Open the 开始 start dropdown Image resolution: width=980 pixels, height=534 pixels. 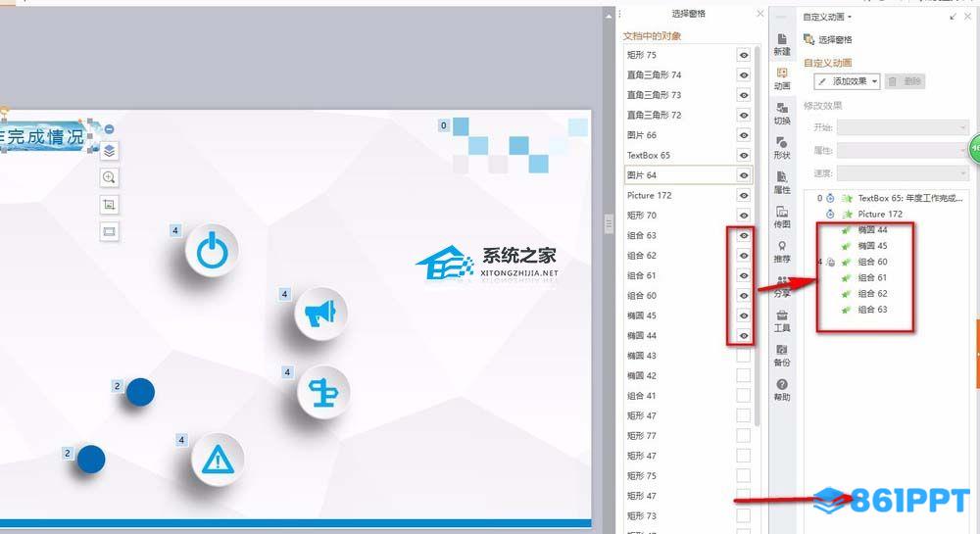pyautogui.click(x=903, y=127)
